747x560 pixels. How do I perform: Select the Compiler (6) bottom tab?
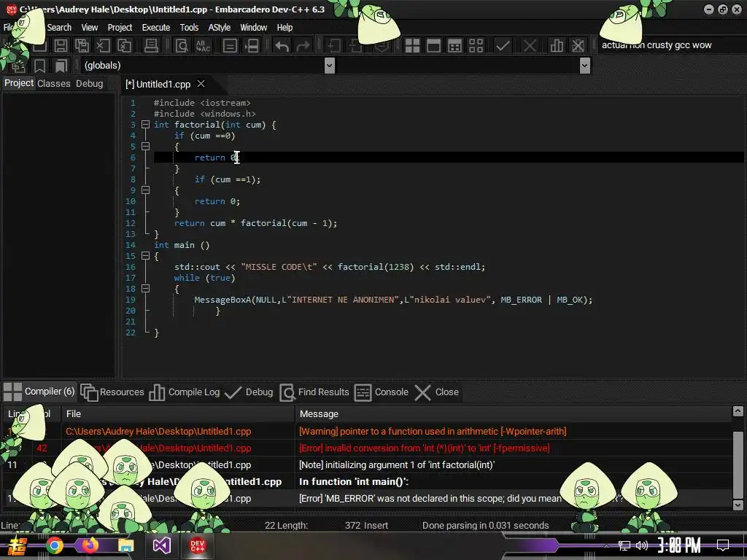(39, 392)
